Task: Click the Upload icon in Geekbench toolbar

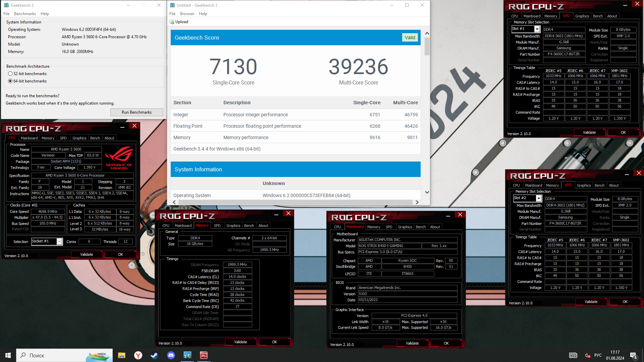Action: pyautogui.click(x=172, y=22)
